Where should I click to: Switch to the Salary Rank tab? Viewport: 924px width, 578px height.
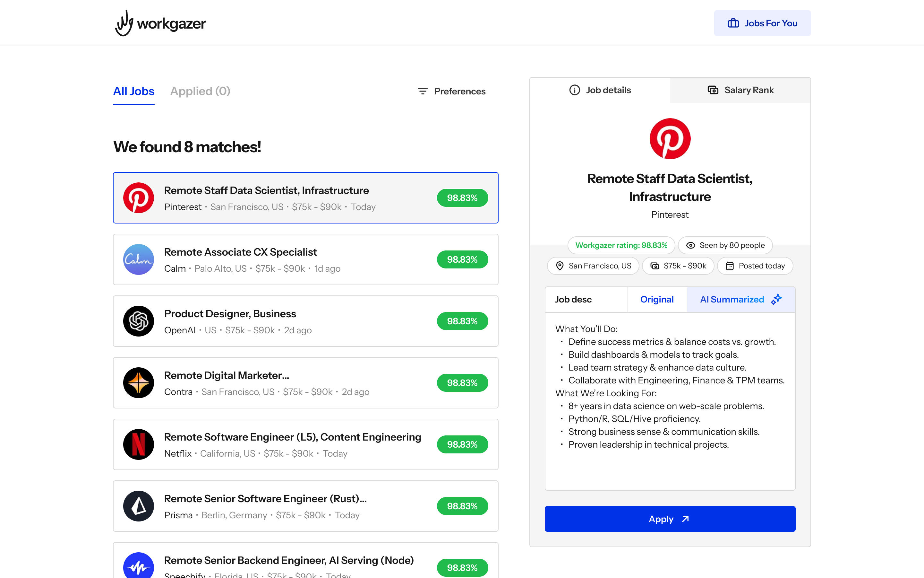(x=740, y=90)
